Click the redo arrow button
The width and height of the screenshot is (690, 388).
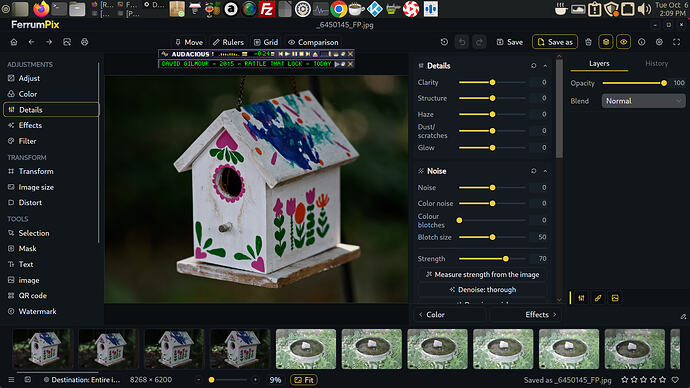479,42
